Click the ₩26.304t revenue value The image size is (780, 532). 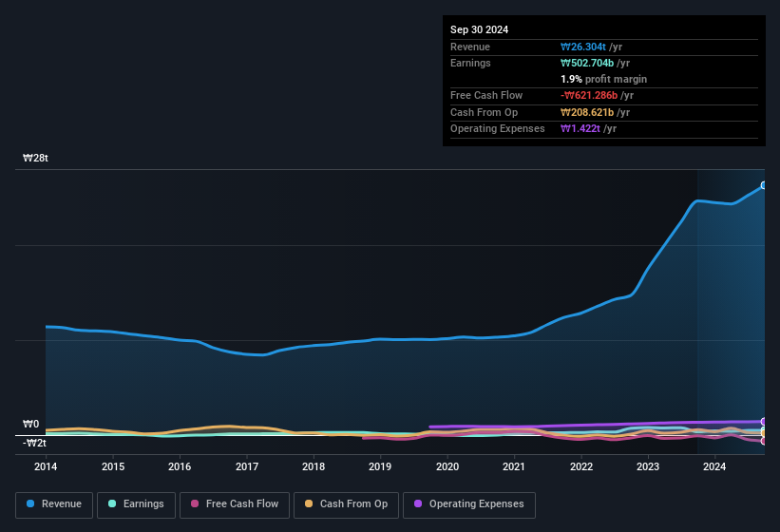(x=583, y=47)
